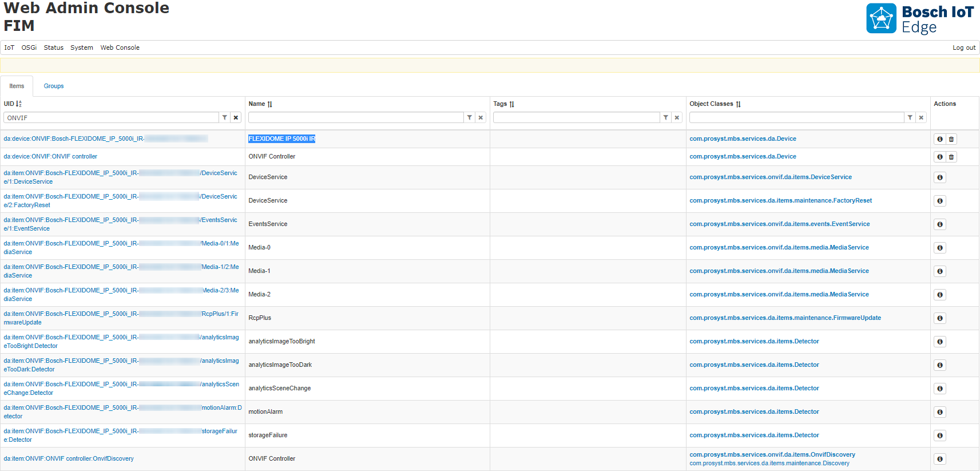The width and height of the screenshot is (980, 471).
Task: Apply the Tags column filter
Action: [666, 117]
